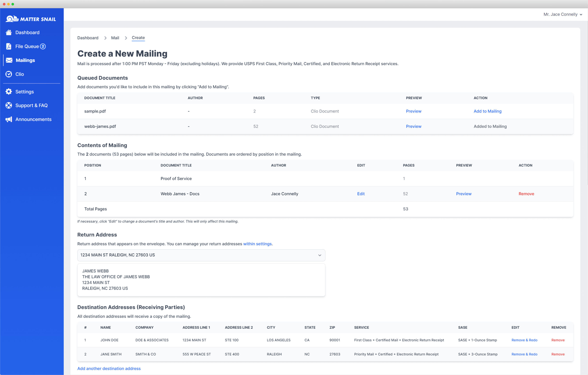The width and height of the screenshot is (588, 375).
Task: Add another destination address
Action: pos(109,368)
